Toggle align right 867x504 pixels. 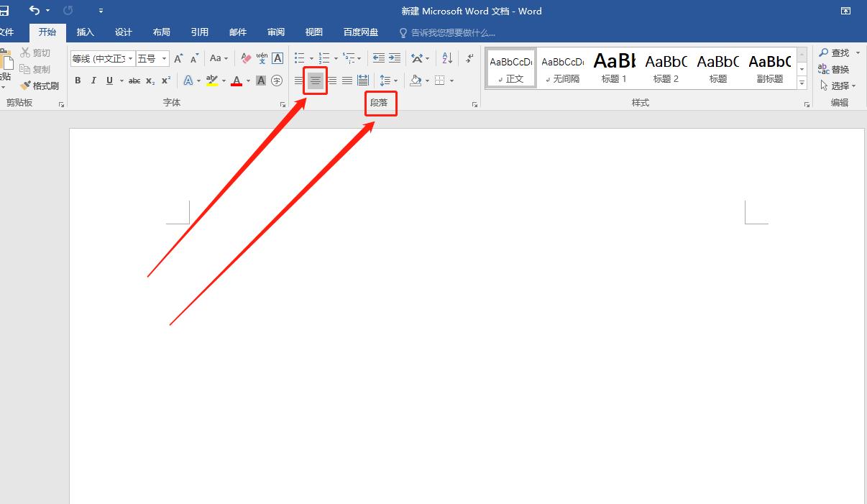pyautogui.click(x=332, y=81)
